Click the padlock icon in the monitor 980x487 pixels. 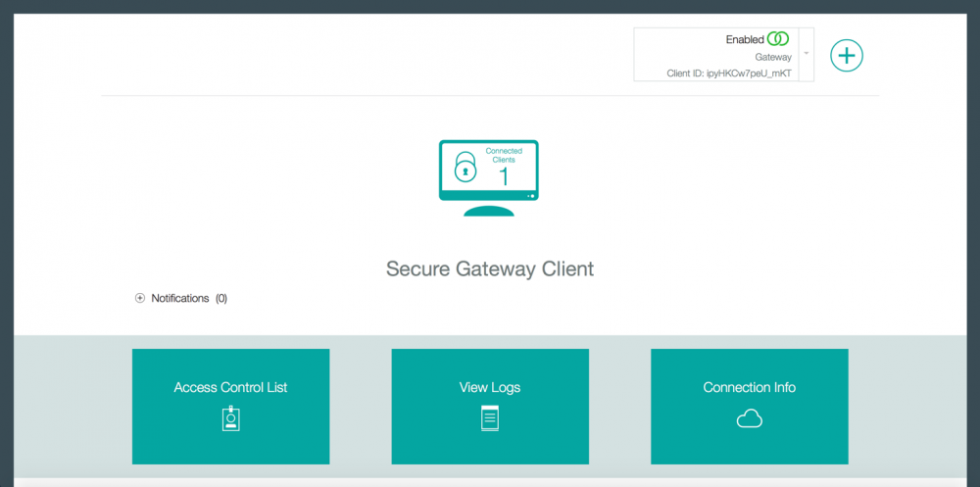[465, 167]
